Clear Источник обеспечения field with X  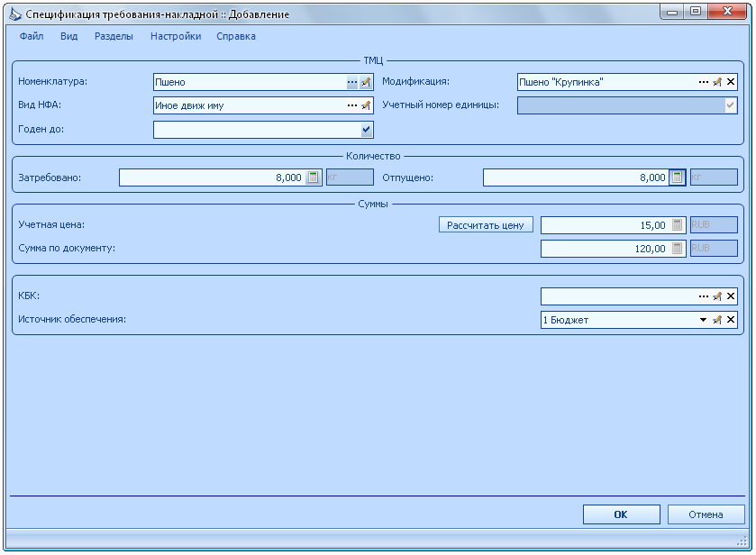tap(731, 320)
